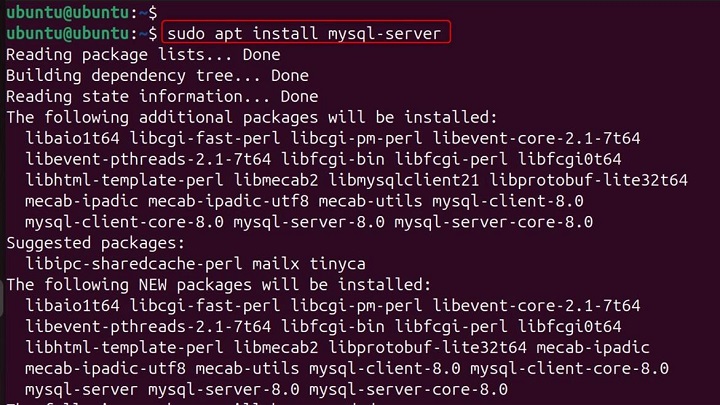Click the additional packages will be installed header
Screen dimensions: 720x405
(251, 117)
